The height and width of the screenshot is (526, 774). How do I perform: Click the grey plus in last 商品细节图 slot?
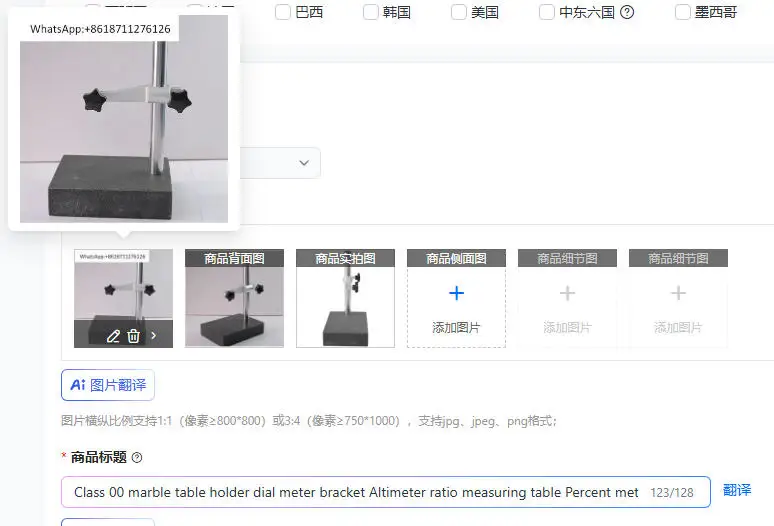click(x=678, y=293)
